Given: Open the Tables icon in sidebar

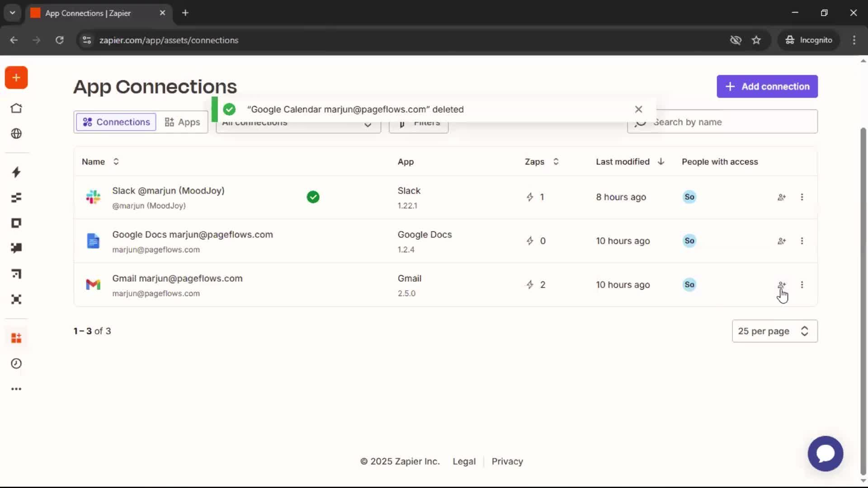Looking at the screenshot, I should click(16, 197).
